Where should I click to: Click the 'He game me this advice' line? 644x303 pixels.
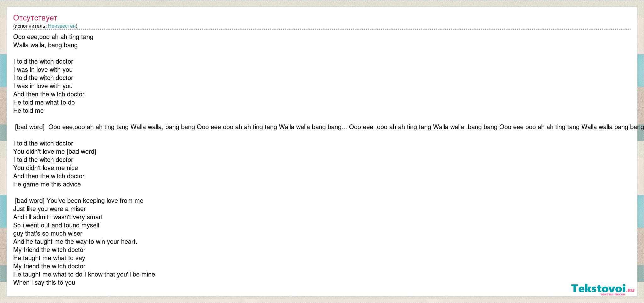click(x=47, y=184)
